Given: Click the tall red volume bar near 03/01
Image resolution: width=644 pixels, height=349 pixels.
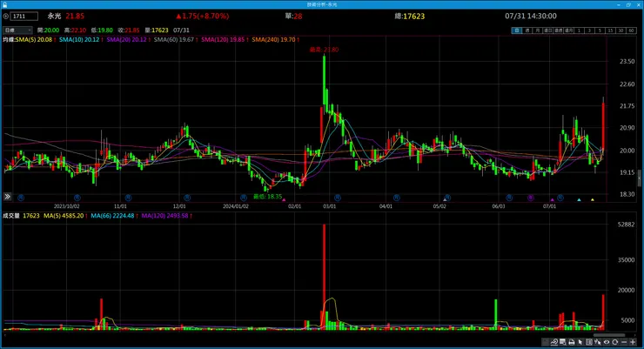Looking at the screenshot, I should (x=324, y=277).
